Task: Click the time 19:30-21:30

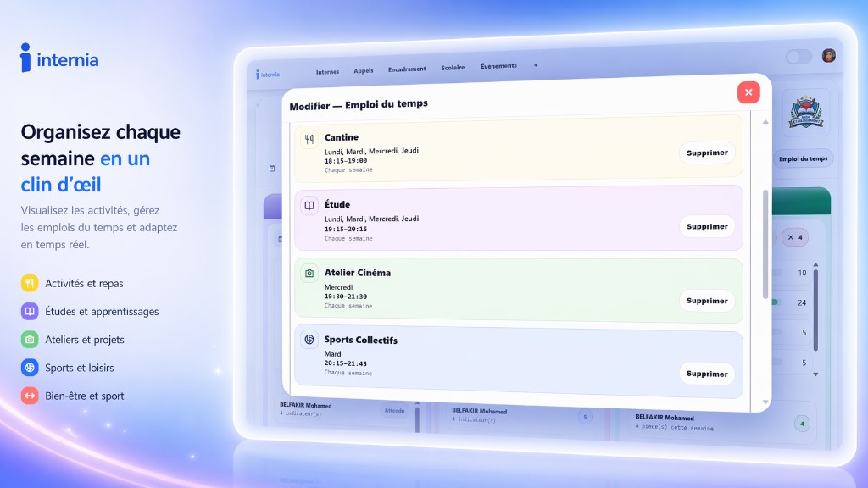Action: click(x=346, y=297)
